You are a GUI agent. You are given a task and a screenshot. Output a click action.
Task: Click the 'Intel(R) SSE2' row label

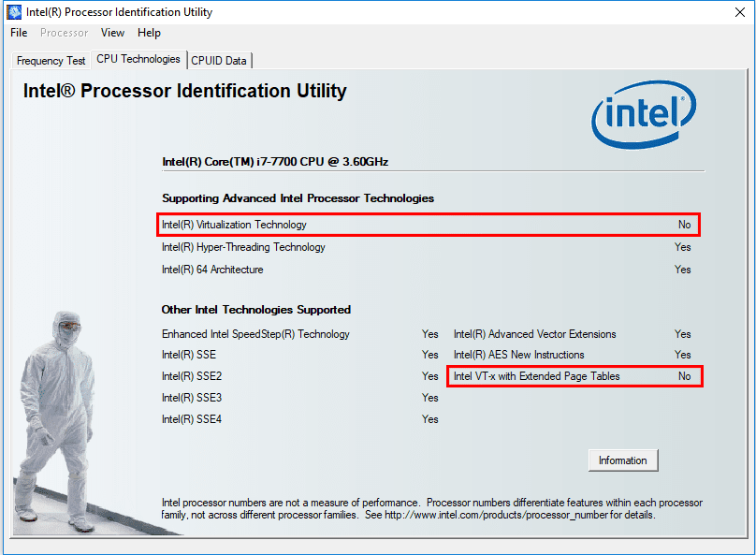(192, 376)
